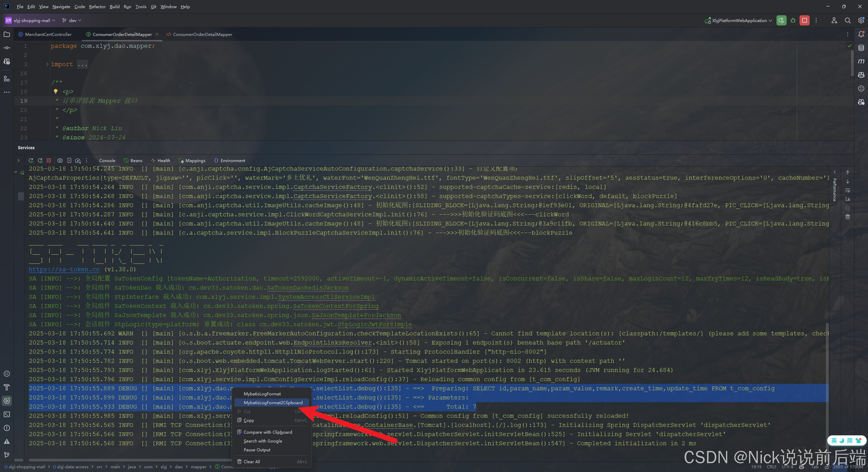The height and width of the screenshot is (472, 868).
Task: Clear console with the trash icon
Action: click(848, 217)
